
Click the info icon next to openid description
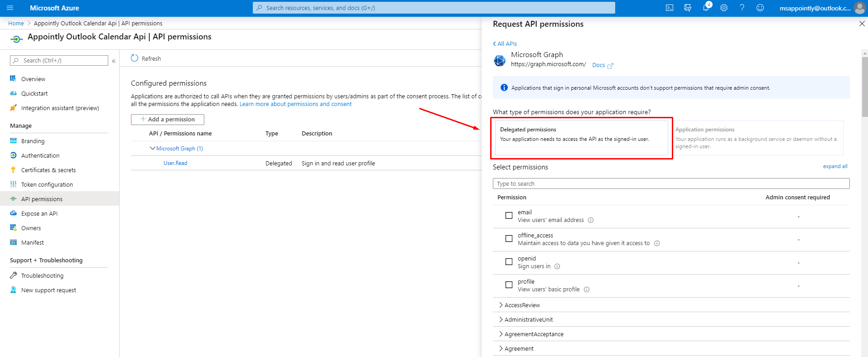tap(557, 266)
